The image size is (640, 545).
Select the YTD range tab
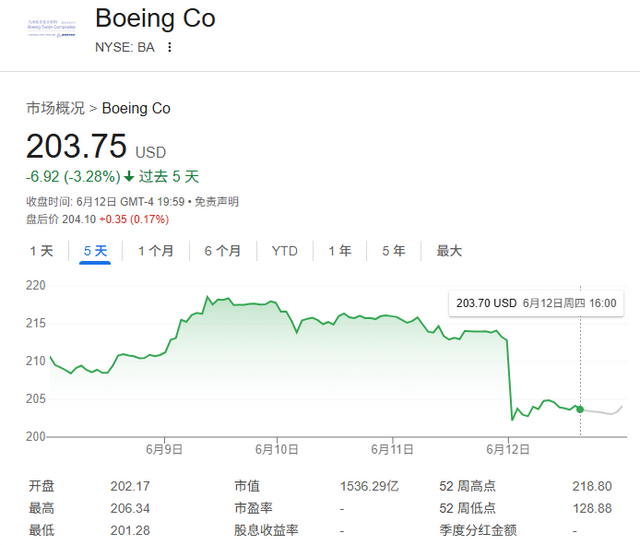click(x=285, y=251)
